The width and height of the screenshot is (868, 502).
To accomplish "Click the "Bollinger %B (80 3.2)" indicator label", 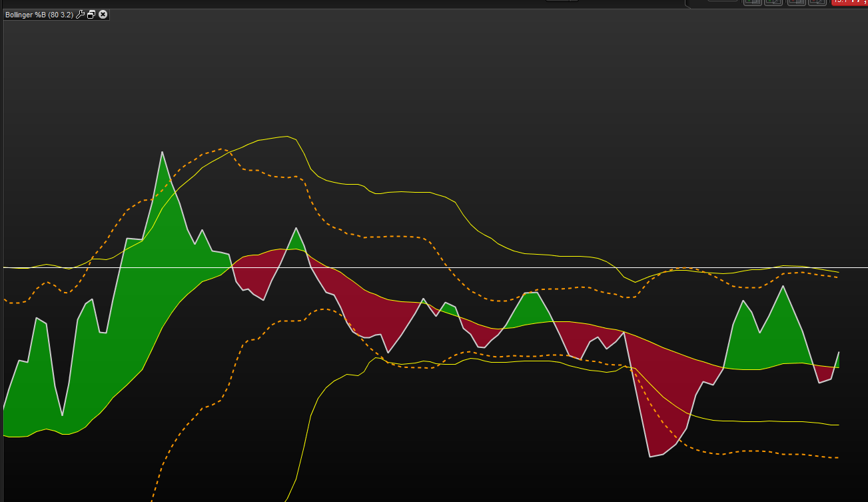I will click(39, 15).
